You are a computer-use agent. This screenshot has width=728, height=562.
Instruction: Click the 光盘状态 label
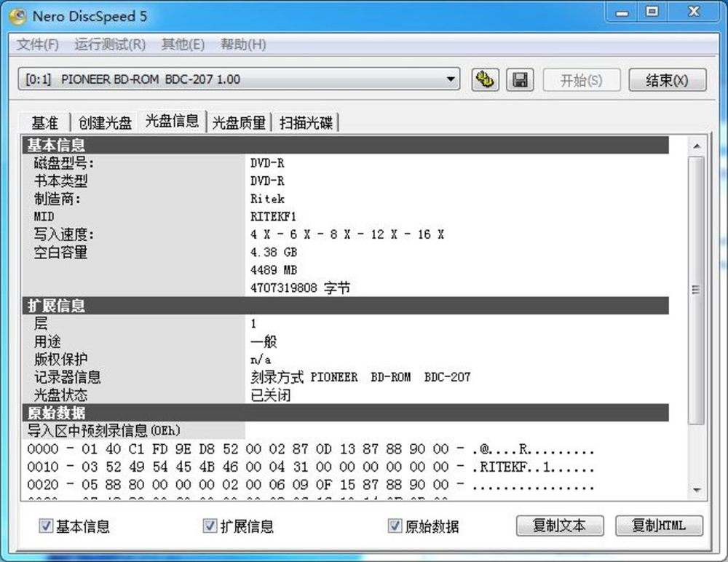[60, 395]
